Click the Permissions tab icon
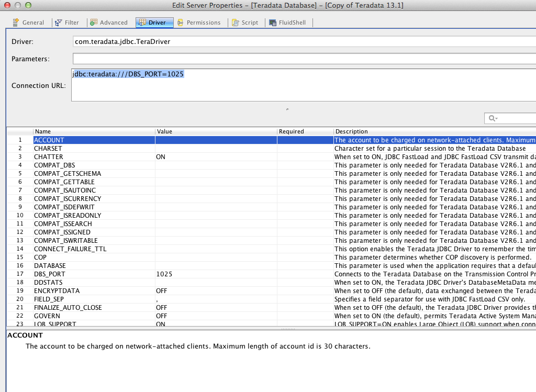This screenshot has width=536, height=392. point(180,23)
